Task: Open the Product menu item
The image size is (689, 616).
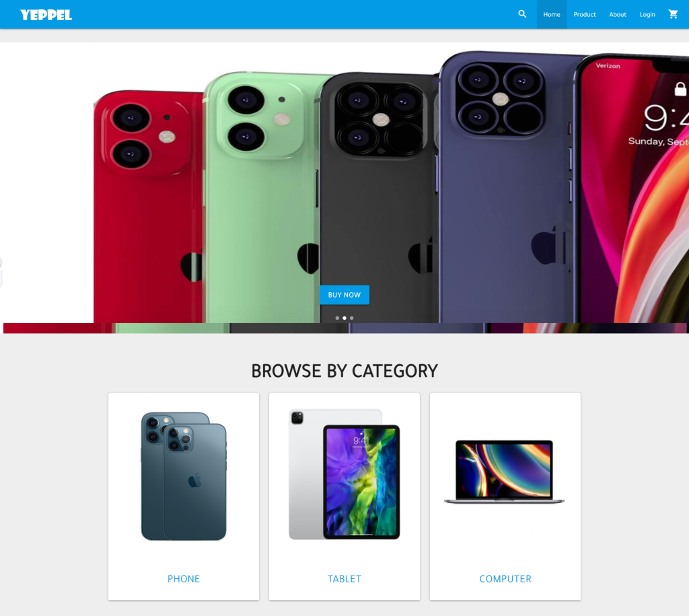Action: click(x=585, y=15)
